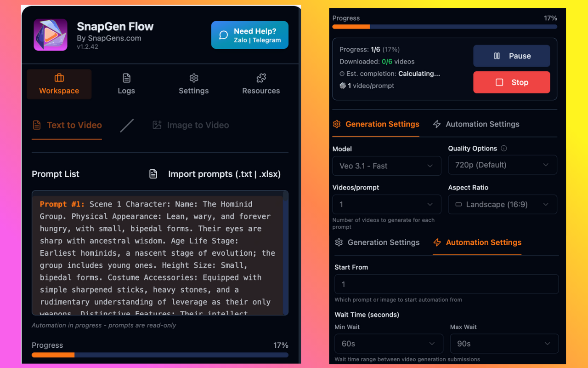Select lower Generation Settings tab

(x=378, y=242)
